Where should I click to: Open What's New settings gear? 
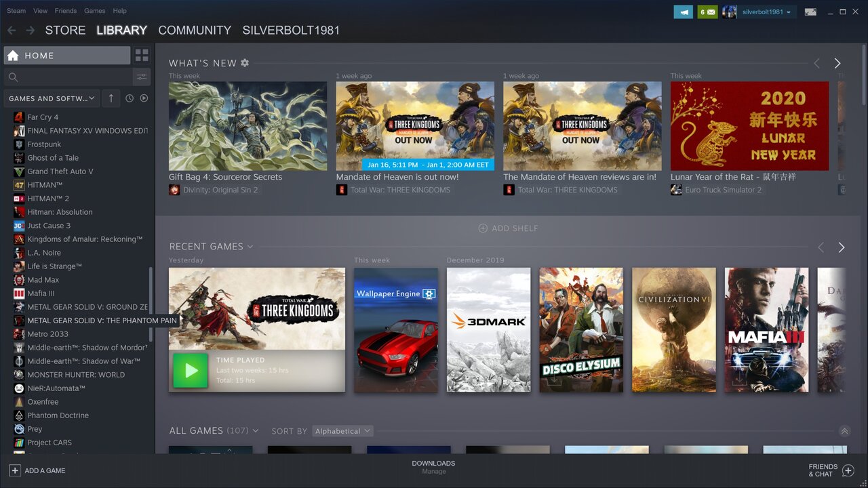tap(245, 63)
